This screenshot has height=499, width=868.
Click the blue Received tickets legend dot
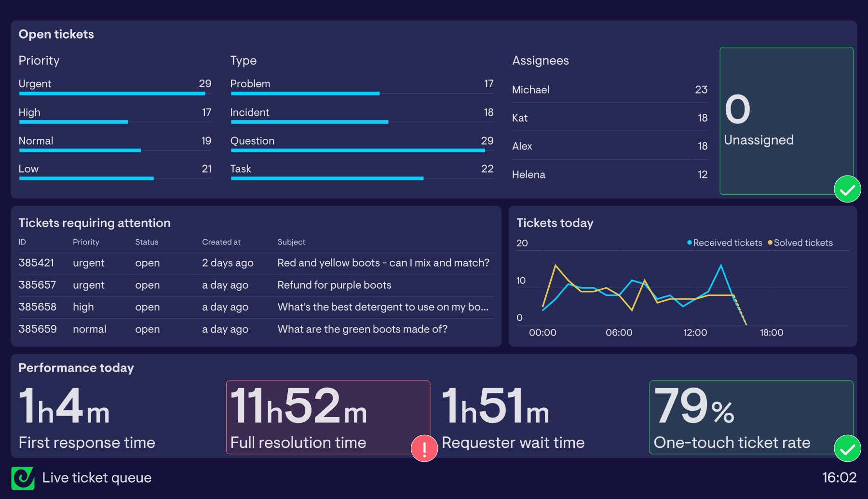689,243
